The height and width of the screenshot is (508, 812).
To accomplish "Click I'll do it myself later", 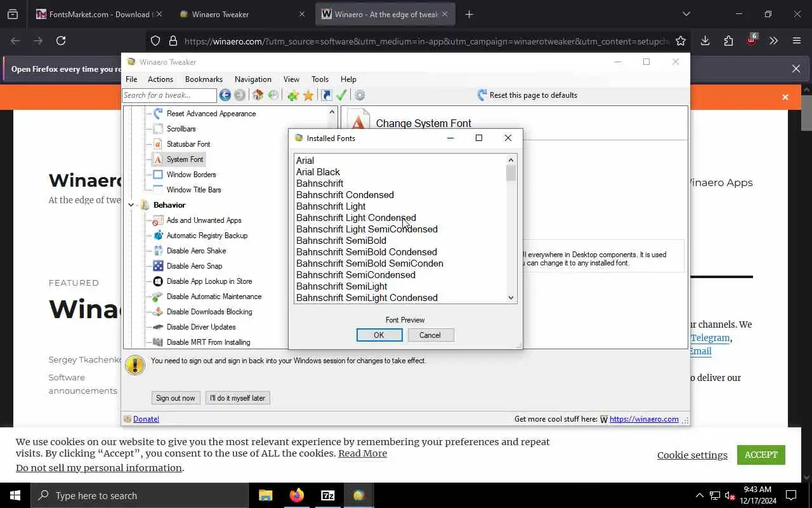I will coord(238,398).
